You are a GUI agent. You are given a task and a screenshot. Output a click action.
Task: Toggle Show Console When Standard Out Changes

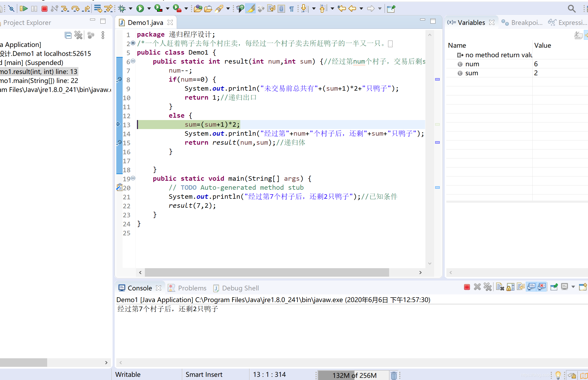pos(531,287)
